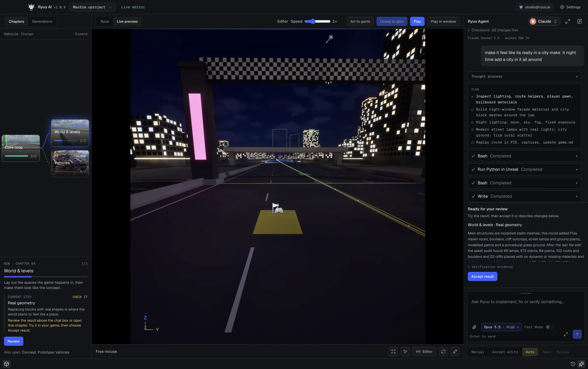Select the Live preview tab

tap(127, 22)
